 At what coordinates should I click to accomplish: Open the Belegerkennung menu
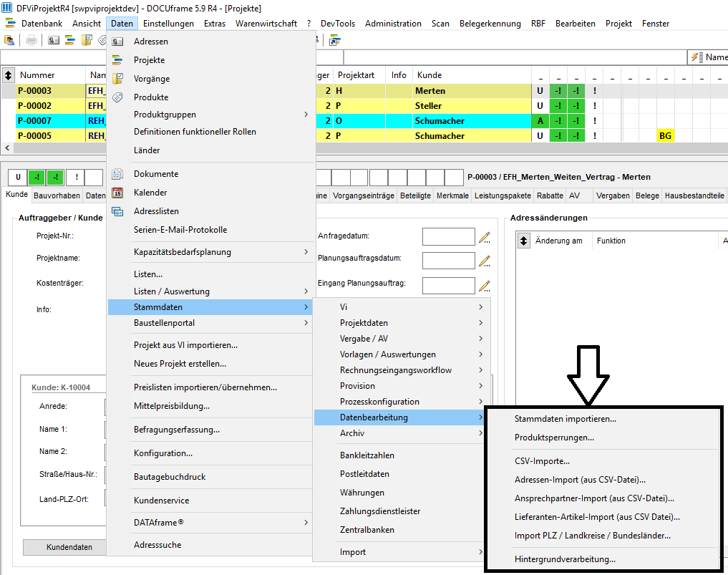(490, 23)
